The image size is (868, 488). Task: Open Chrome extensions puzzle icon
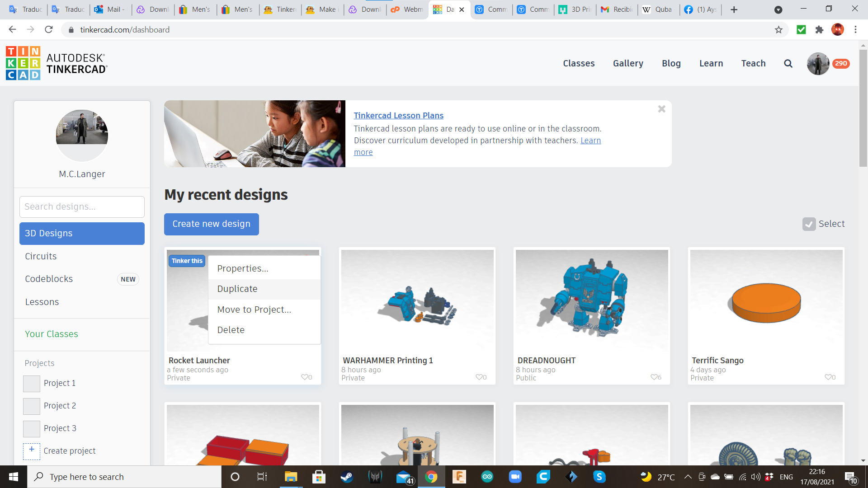[819, 30]
